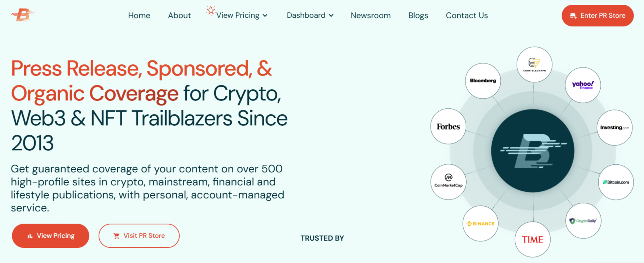Click the BitMedia logo in the header
The image size is (644, 263).
tap(23, 15)
